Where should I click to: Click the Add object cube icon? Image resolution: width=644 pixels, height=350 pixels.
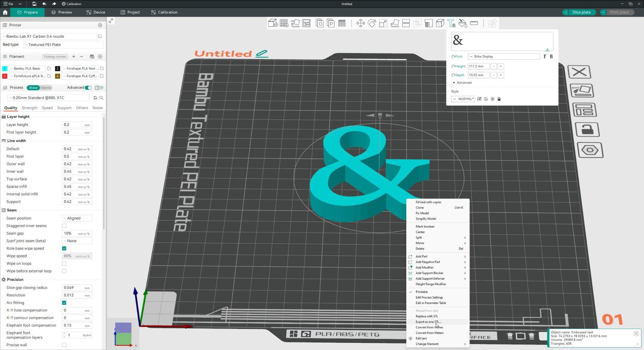273,23
